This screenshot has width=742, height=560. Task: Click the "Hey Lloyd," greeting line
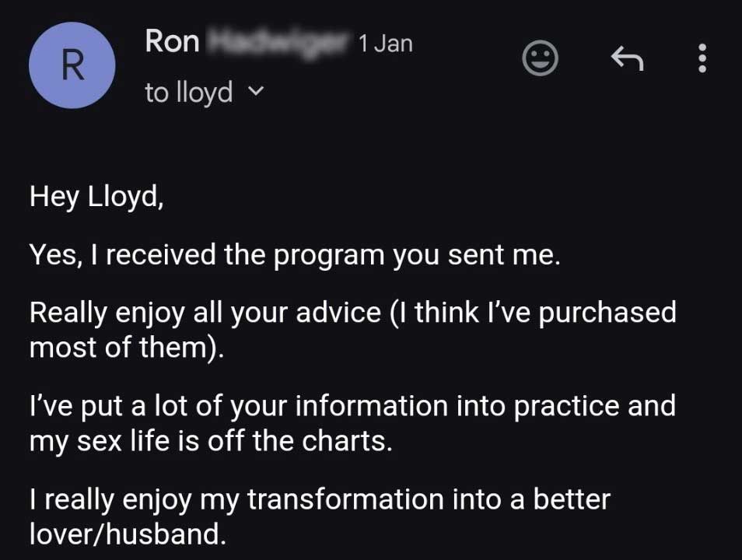(96, 197)
